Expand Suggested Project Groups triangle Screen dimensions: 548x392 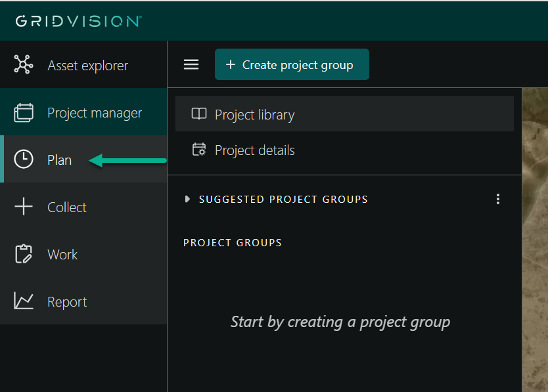click(x=188, y=199)
